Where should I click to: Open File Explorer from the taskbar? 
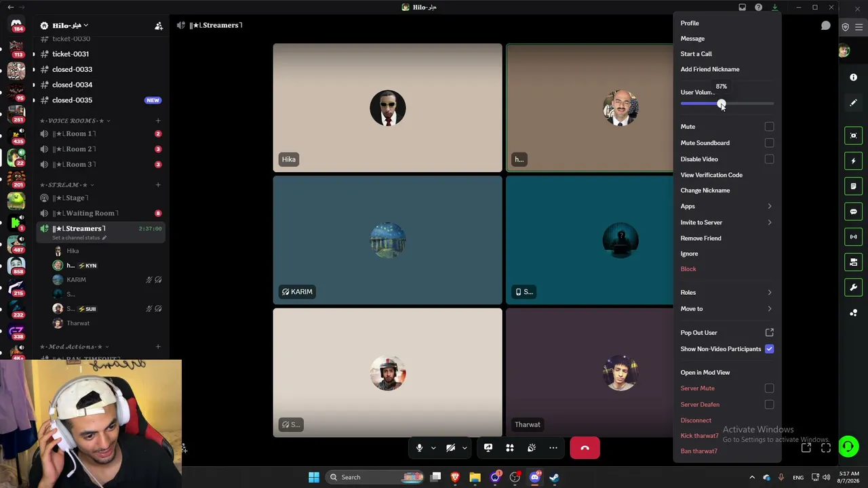[x=475, y=477]
